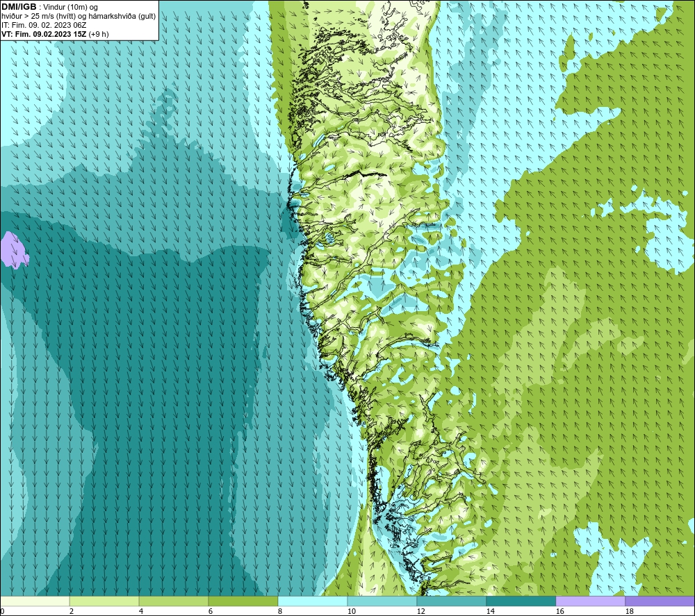Viewport: 695px width, 616px height.
Task: Click the 8–10 m/s pale cyan swatch
Action: tap(313, 601)
